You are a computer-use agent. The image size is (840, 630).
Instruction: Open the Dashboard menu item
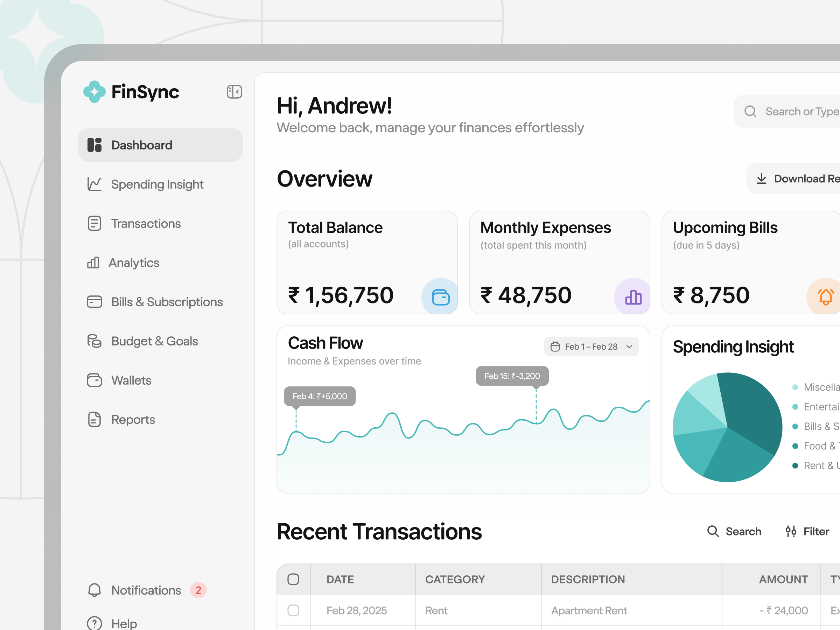coord(160,145)
